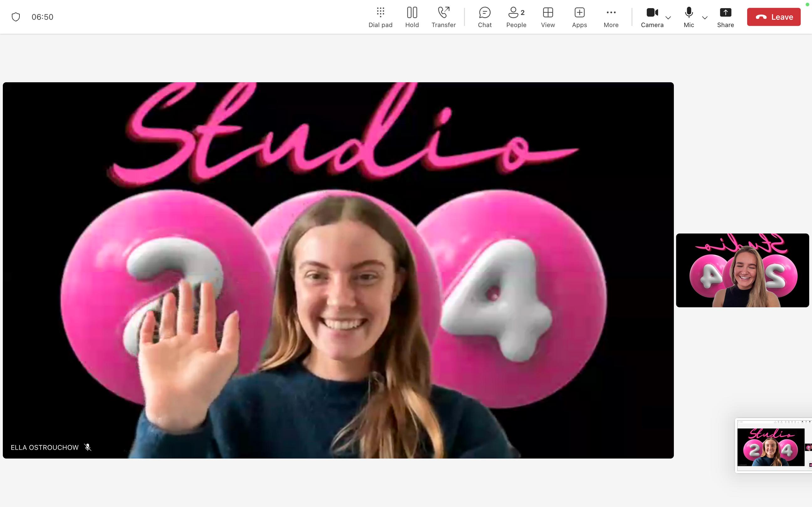Open the Apps panel
Screen dimensions: 812x507
tap(579, 17)
